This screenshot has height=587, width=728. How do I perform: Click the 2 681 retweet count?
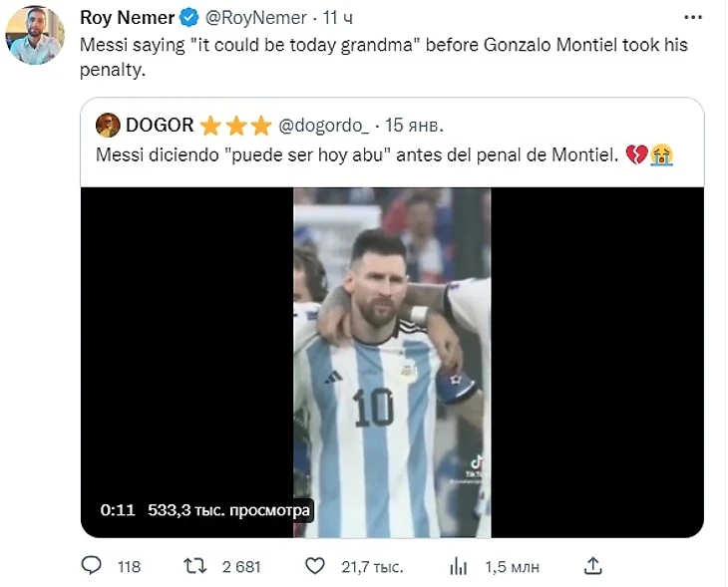(240, 566)
